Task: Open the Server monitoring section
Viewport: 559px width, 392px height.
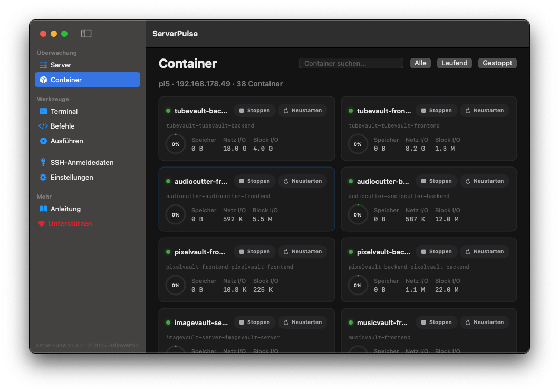Action: tap(88, 65)
